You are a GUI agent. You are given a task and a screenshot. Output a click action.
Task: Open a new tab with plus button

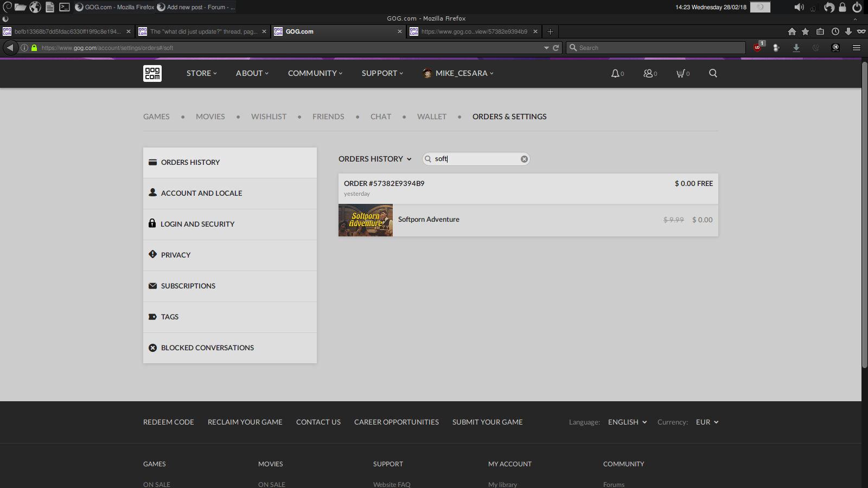coord(550,31)
